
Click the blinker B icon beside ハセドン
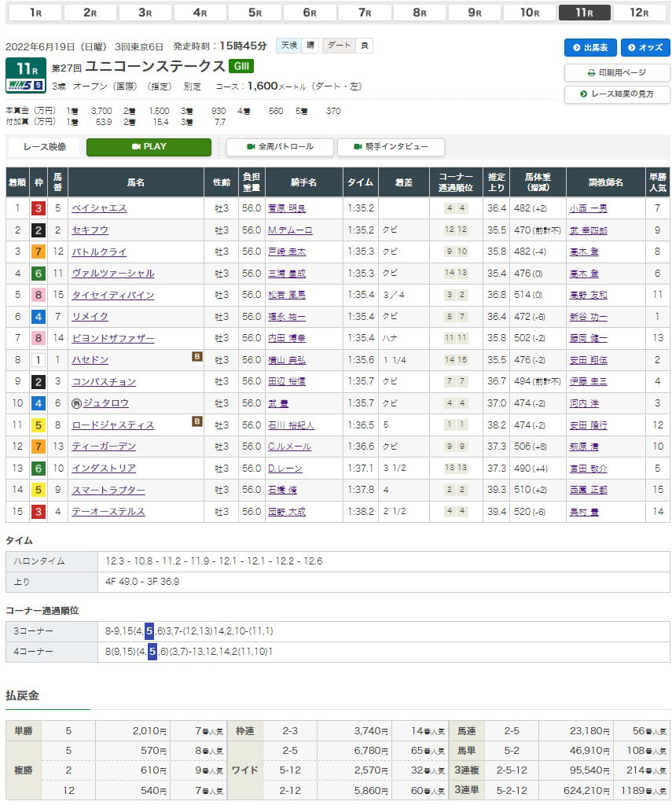pos(197,356)
